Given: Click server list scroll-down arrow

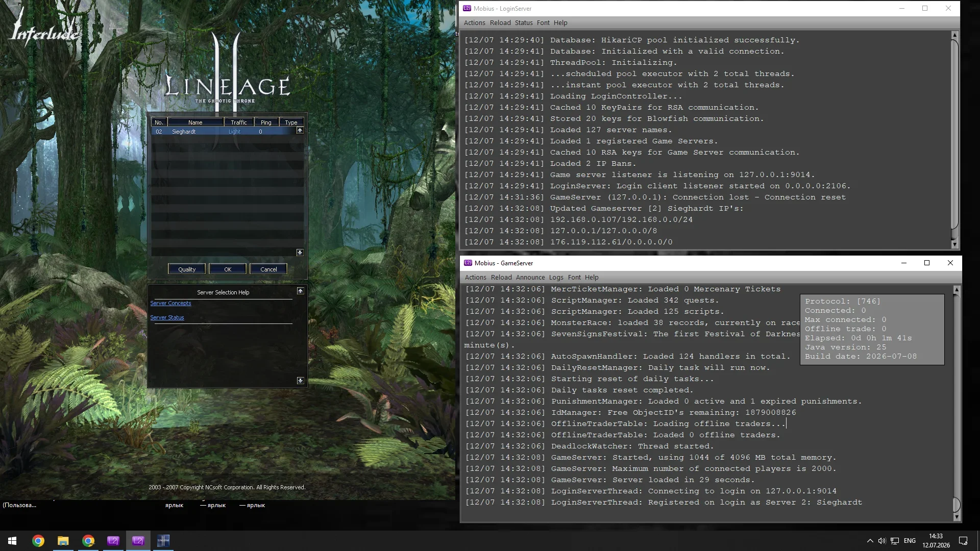Looking at the screenshot, I should pos(300,253).
